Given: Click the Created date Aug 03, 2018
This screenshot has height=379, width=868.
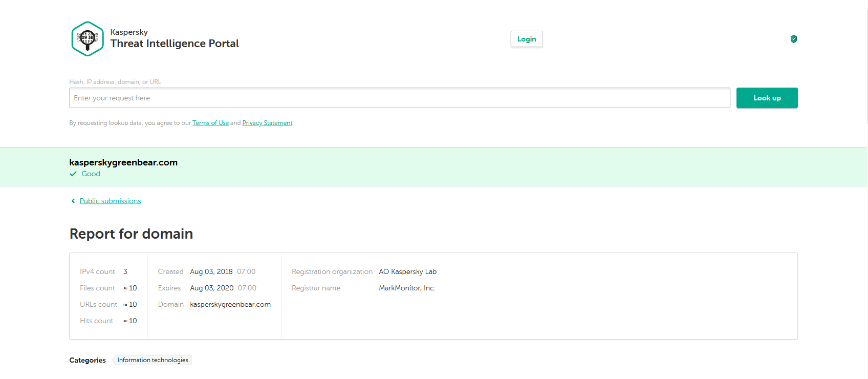Looking at the screenshot, I should click(211, 271).
